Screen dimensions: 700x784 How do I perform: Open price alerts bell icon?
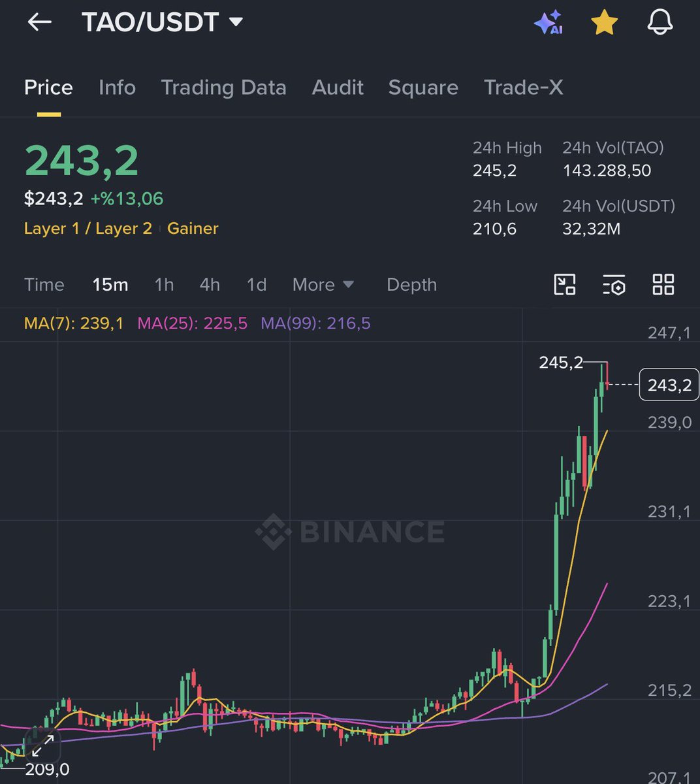[660, 22]
